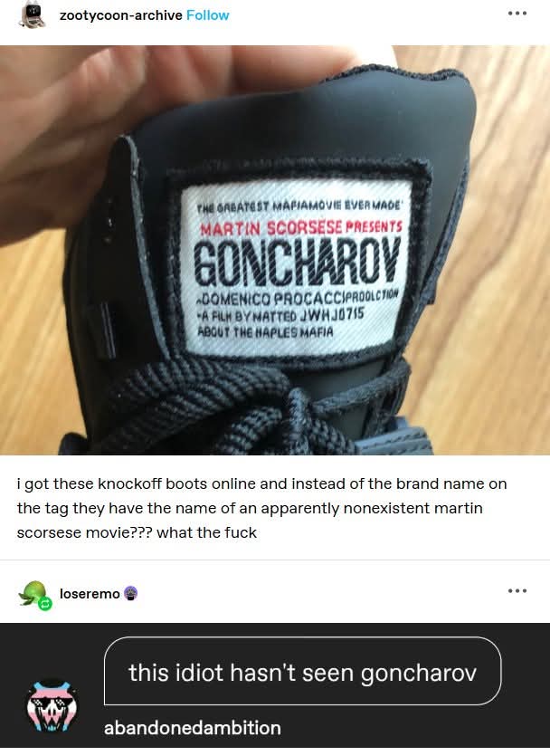This screenshot has width=550, height=756.
Task: Click the abandonedambition username
Action: (x=192, y=728)
